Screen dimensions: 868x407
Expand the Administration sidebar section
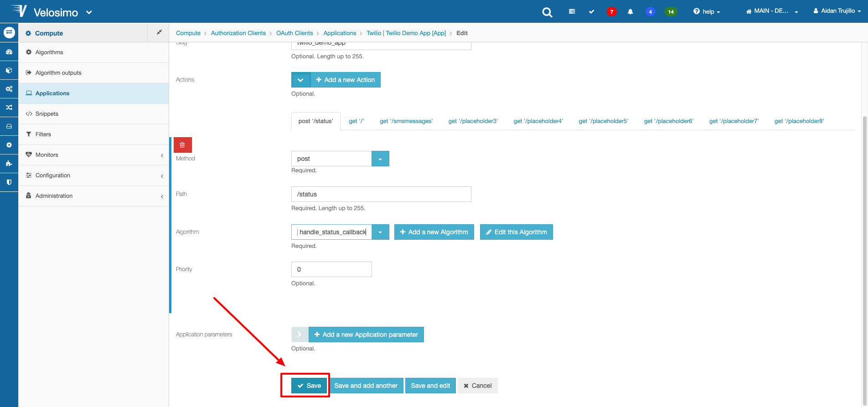pyautogui.click(x=93, y=196)
